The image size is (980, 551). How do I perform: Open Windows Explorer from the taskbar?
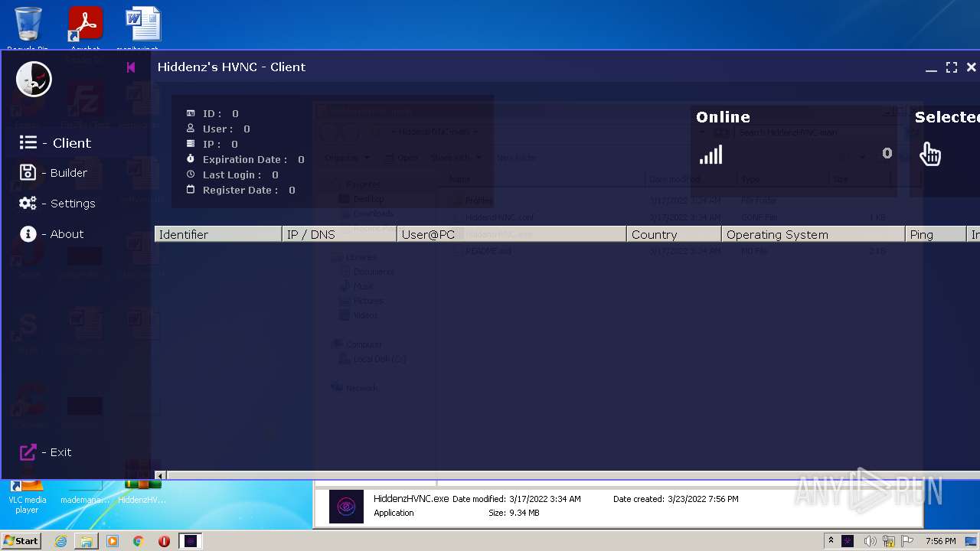coord(87,541)
